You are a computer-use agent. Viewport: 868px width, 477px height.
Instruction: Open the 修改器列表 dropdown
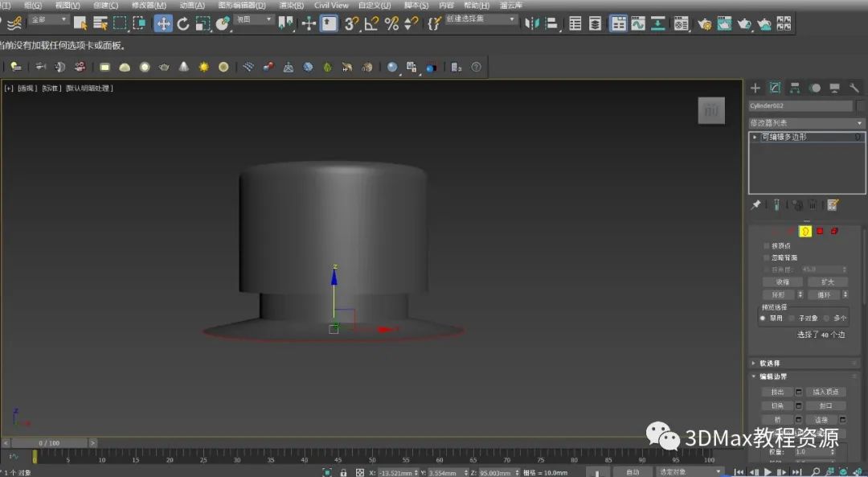[x=805, y=123]
